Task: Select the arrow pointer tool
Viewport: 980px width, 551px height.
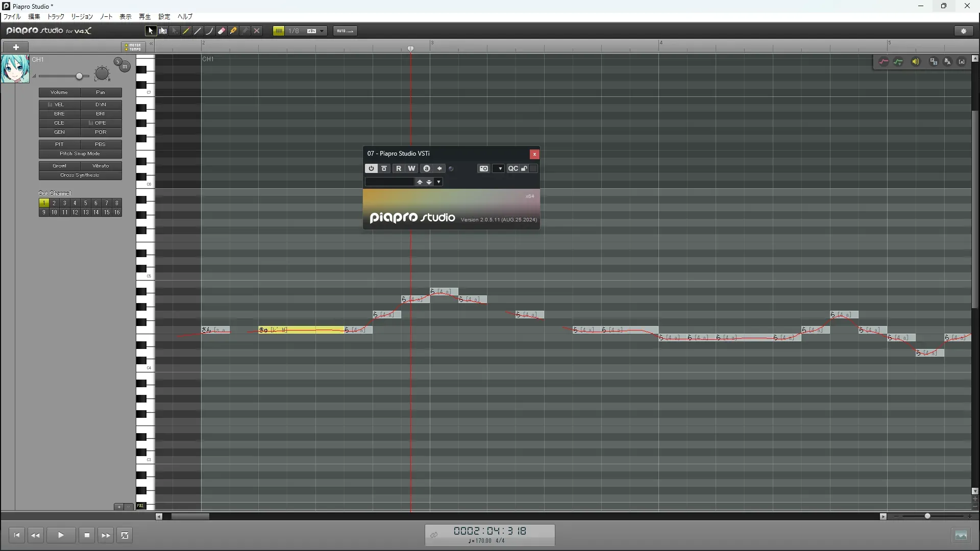Action: pos(151,31)
